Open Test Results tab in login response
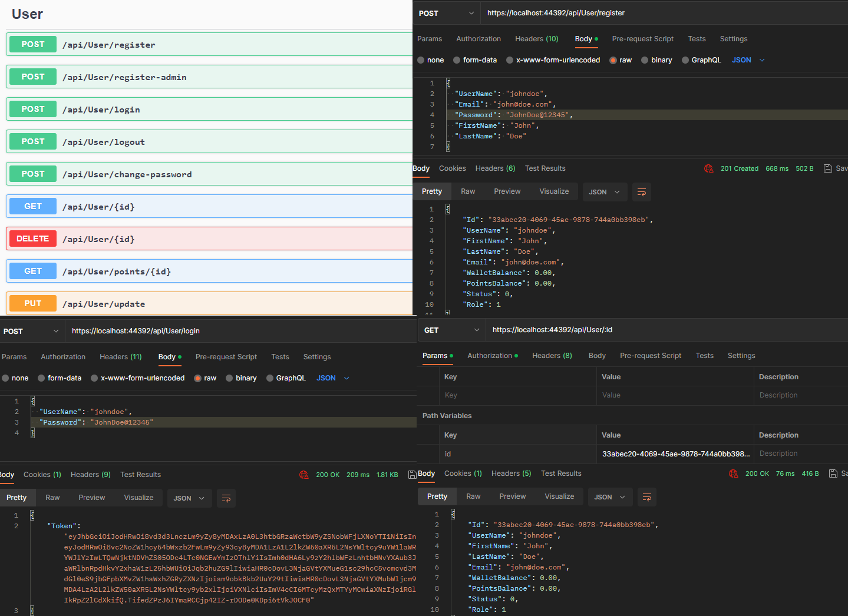This screenshot has height=616, width=848. coord(140,475)
